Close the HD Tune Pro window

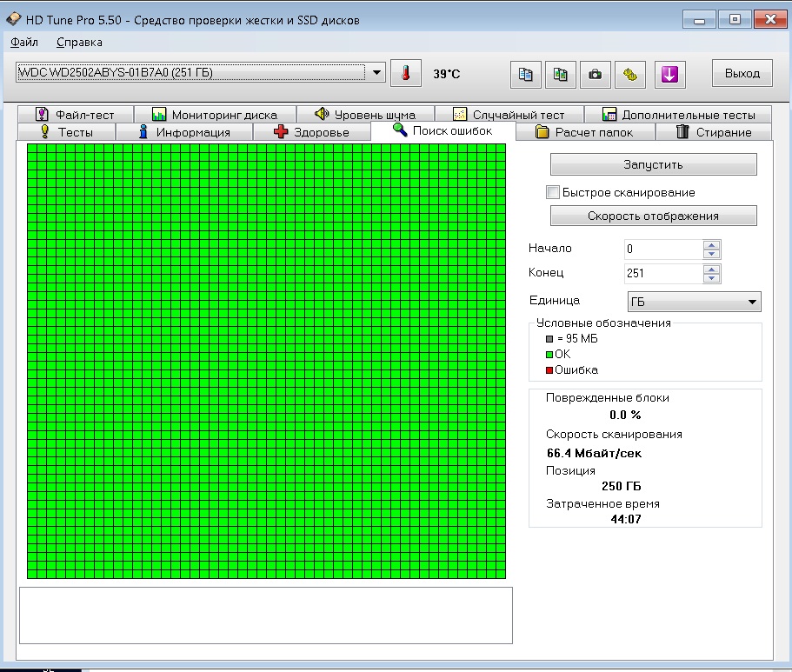coord(770,20)
